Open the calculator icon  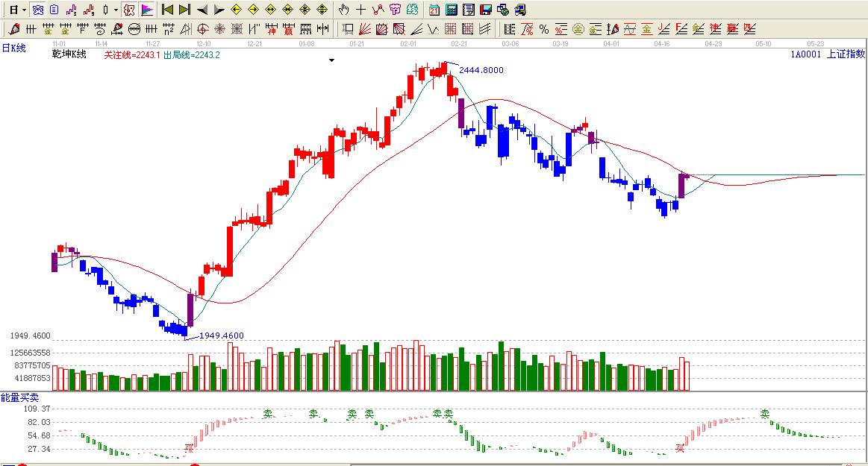point(452,10)
